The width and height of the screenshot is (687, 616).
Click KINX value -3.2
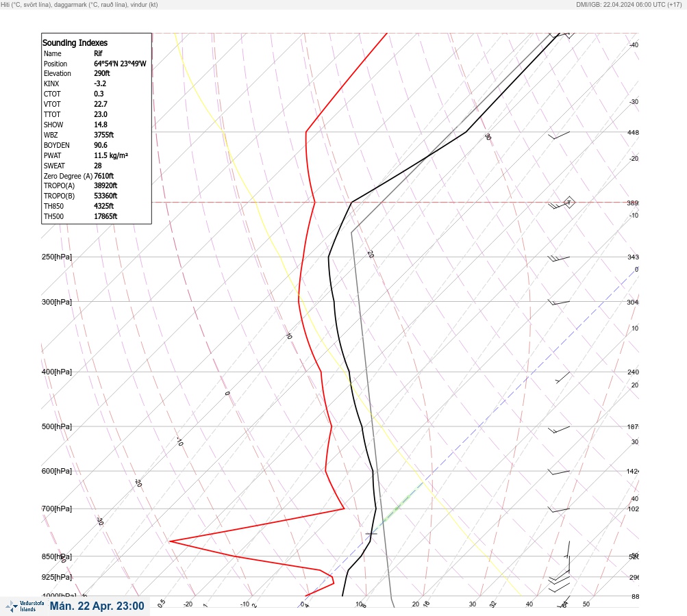click(x=100, y=84)
